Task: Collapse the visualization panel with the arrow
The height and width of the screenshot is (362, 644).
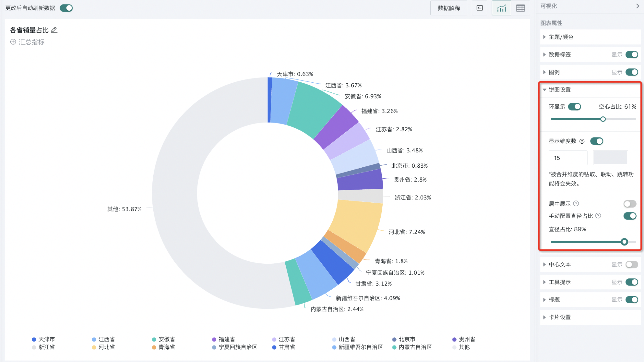Action: click(x=637, y=6)
